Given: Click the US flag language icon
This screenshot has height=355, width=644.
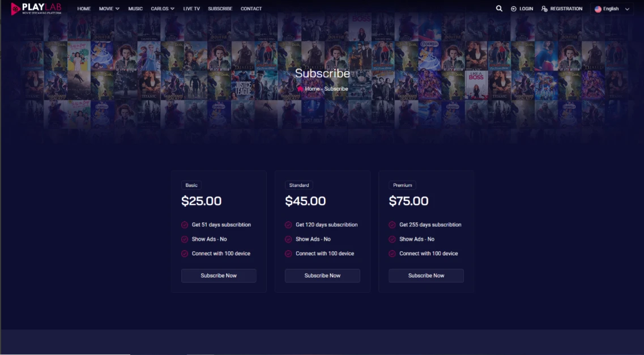Looking at the screenshot, I should tap(598, 9).
